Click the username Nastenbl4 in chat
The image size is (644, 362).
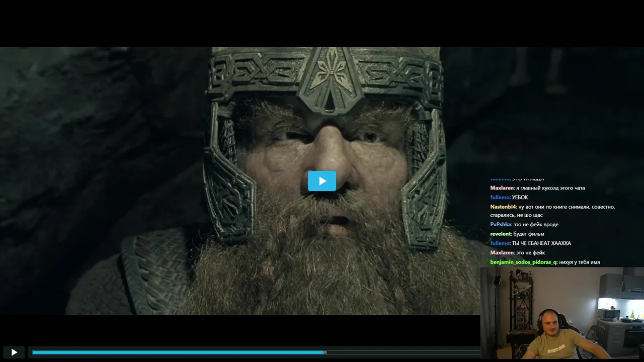(x=503, y=207)
